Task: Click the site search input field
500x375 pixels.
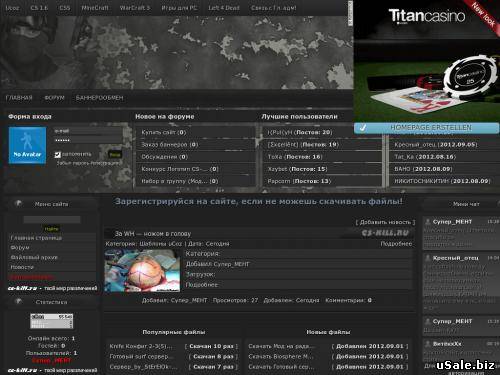Action: tap(52, 219)
